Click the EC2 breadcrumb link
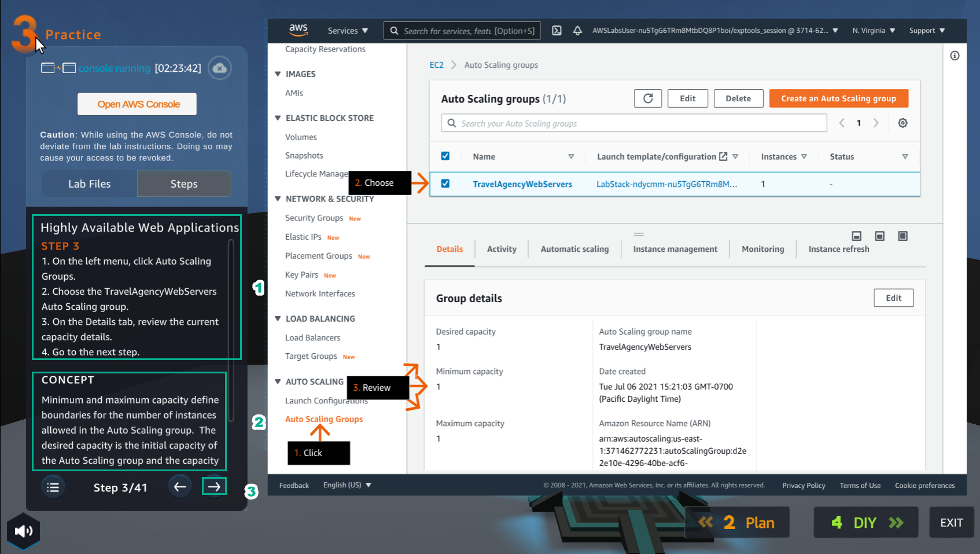The width and height of the screenshot is (980, 554). coord(436,65)
